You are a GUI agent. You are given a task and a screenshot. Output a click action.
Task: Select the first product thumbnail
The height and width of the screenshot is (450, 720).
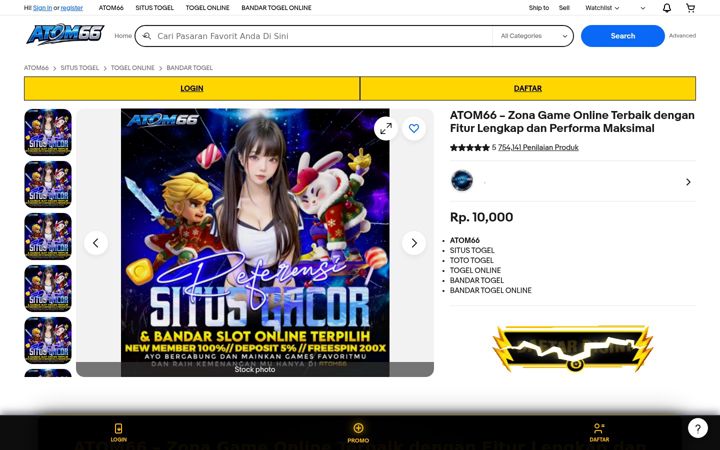[x=48, y=132]
